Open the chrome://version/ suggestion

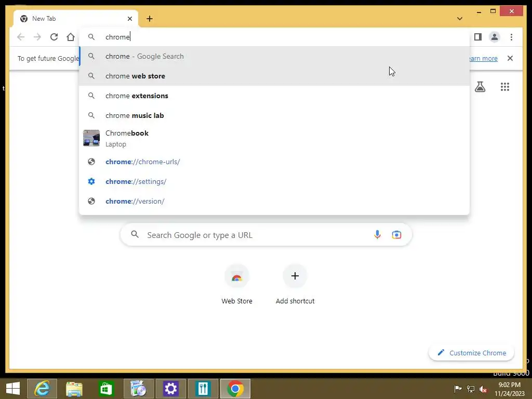(274, 201)
